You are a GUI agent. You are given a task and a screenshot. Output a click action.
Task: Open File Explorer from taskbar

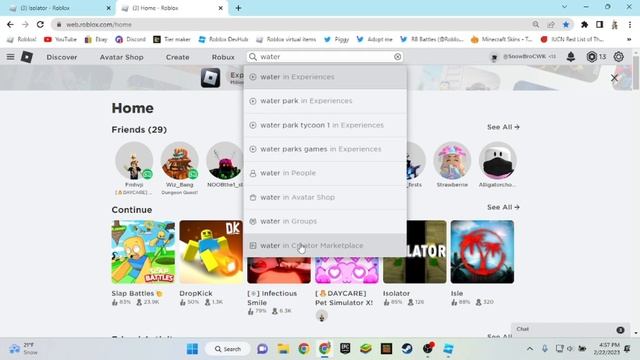tap(283, 349)
